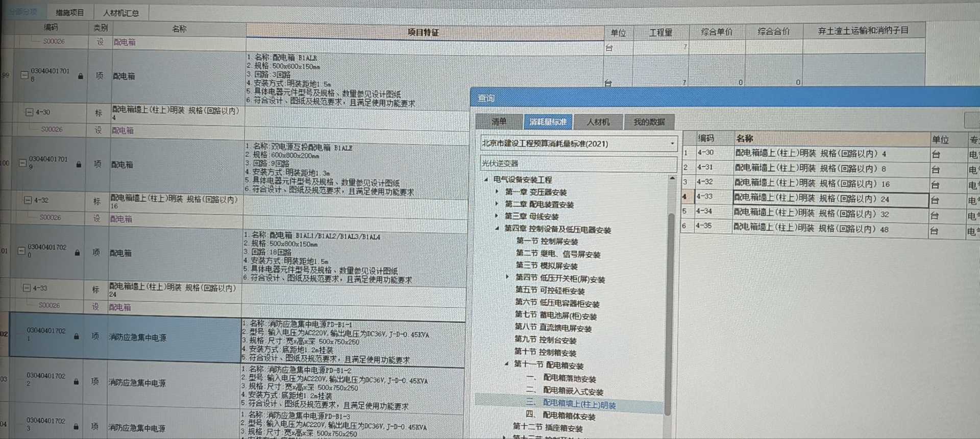The height and width of the screenshot is (439, 980).
Task: Click the lock icon on row 030404017021
Action: click(x=76, y=336)
